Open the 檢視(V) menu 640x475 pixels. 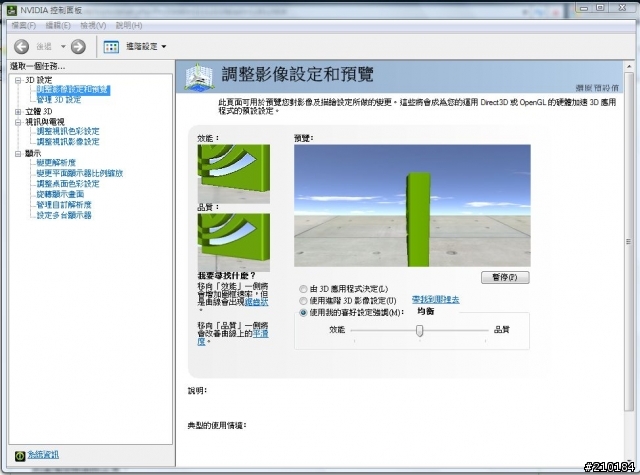coord(93,26)
